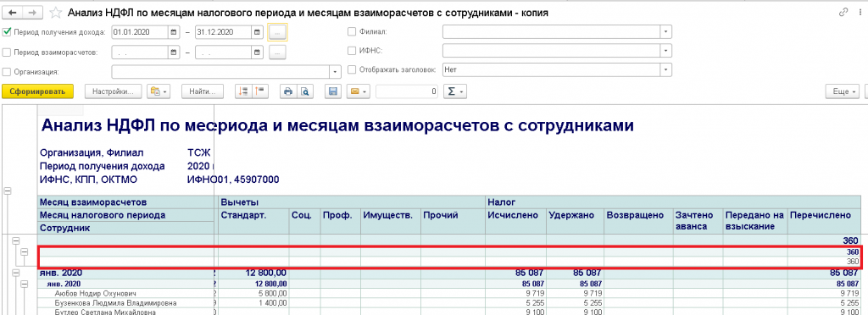Enable Отображать заголовок checkbox
Viewport: 868px width, 315px height.
[x=352, y=70]
